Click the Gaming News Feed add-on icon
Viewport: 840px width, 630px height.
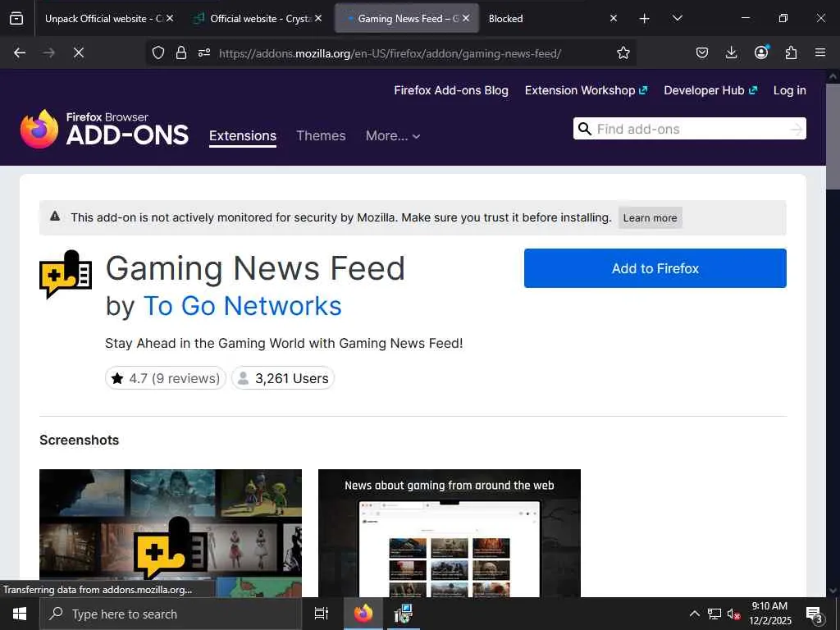[66, 274]
